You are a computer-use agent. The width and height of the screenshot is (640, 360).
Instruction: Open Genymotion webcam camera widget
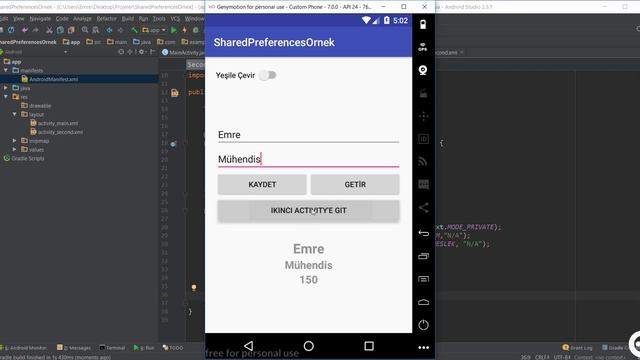(x=423, y=70)
